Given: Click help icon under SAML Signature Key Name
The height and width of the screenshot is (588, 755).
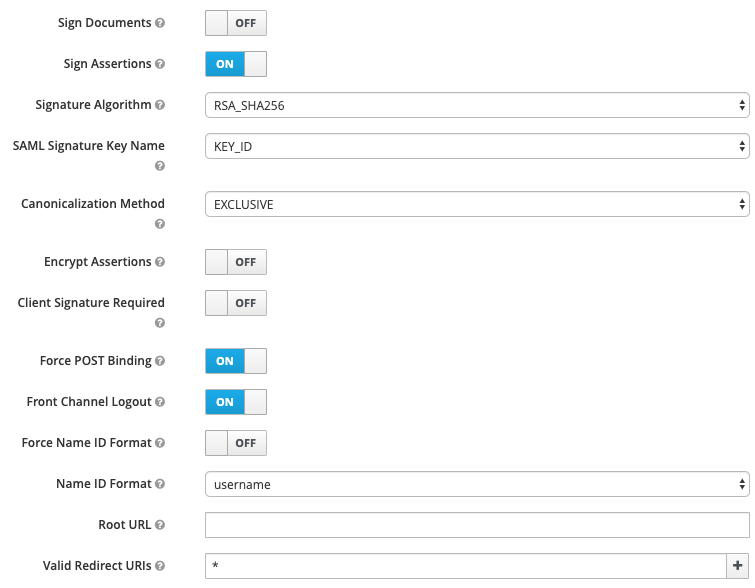Looking at the screenshot, I should pos(160,166).
